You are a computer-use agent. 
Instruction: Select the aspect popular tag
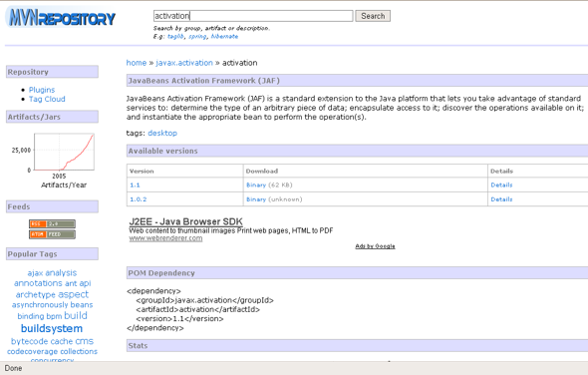tap(73, 294)
